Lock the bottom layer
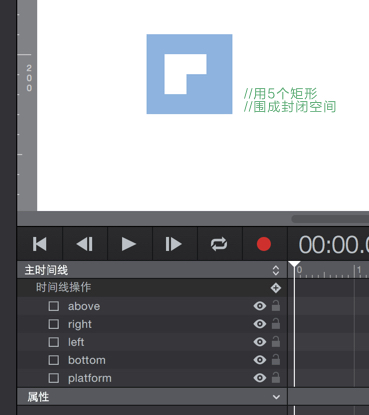369x415 pixels. click(x=276, y=359)
